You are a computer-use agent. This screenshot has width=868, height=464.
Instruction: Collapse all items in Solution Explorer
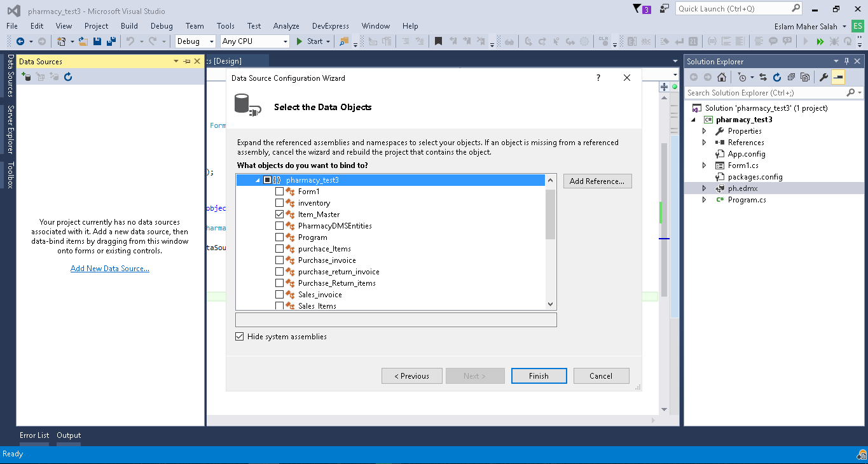pyautogui.click(x=791, y=77)
